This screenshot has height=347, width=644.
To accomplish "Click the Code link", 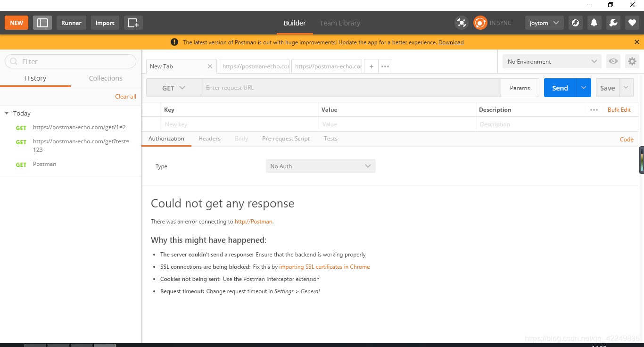I will 627,140.
